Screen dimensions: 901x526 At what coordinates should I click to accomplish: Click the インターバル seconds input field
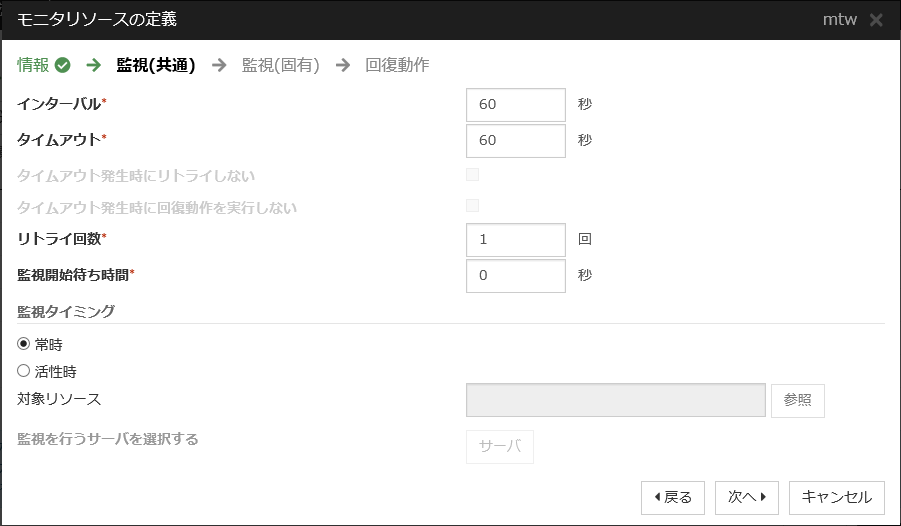coord(516,104)
